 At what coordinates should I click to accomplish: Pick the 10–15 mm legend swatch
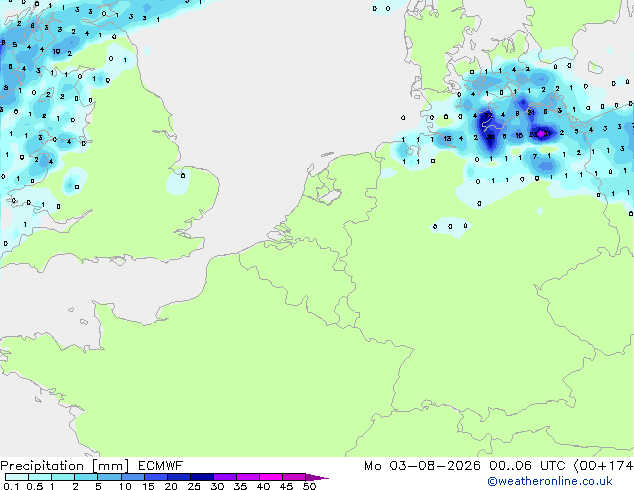(x=133, y=477)
